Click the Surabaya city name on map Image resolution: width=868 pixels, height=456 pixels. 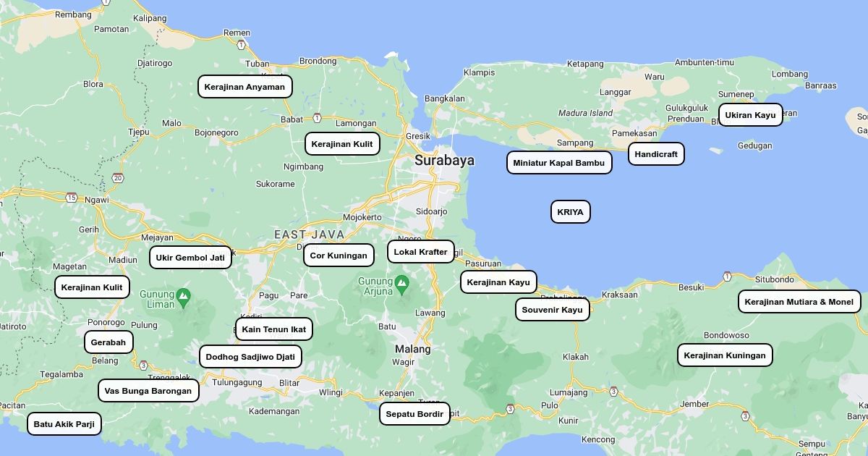444,161
